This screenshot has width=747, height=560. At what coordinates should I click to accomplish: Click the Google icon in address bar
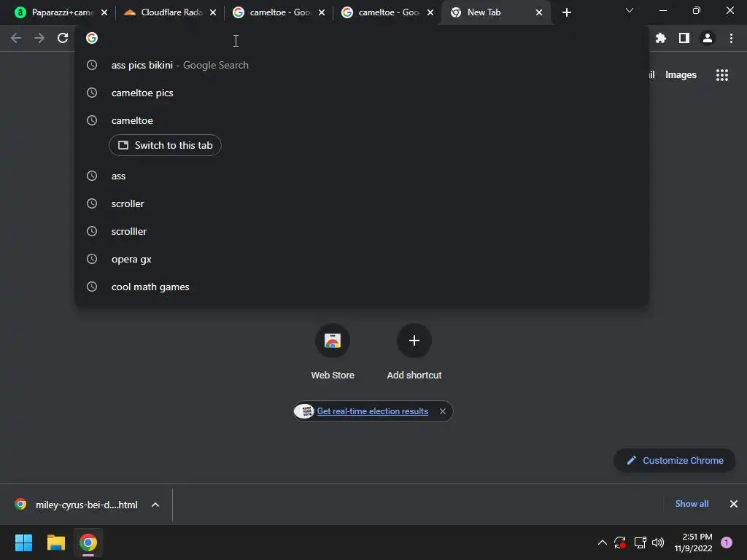pos(92,38)
